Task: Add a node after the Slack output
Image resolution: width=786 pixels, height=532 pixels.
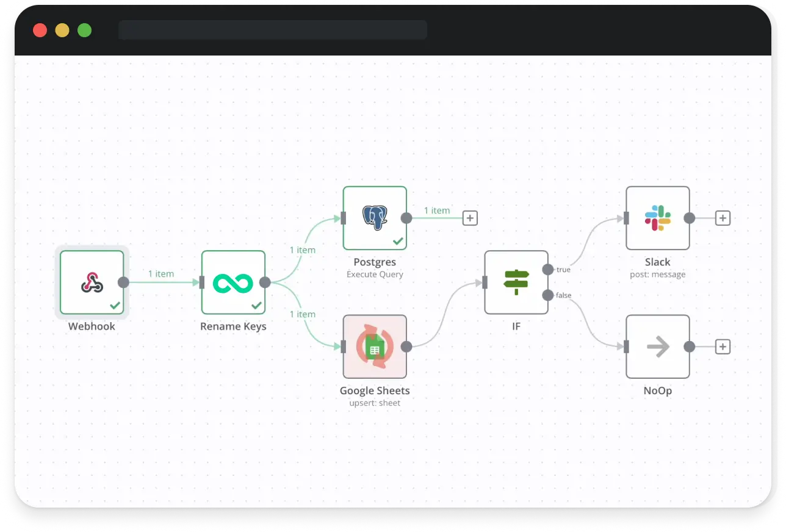Action: (723, 218)
